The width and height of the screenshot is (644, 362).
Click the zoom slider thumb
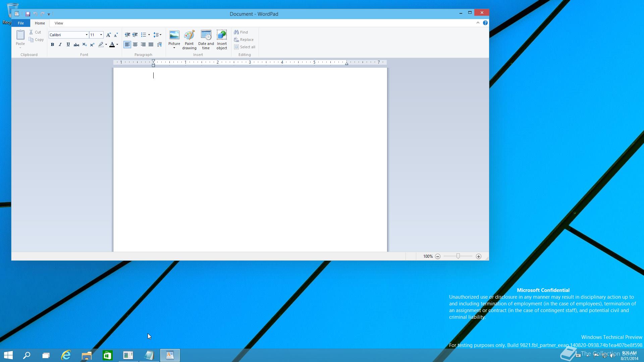(458, 256)
